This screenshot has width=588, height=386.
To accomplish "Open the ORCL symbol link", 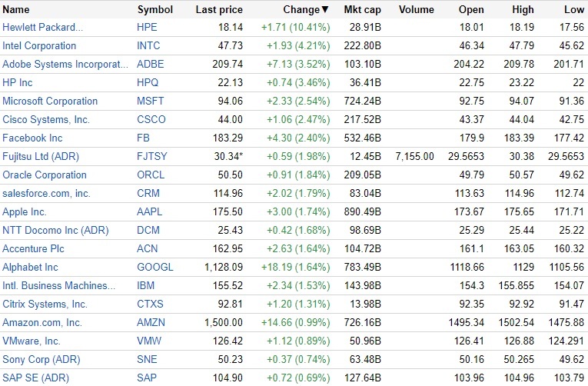I will click(151, 175).
